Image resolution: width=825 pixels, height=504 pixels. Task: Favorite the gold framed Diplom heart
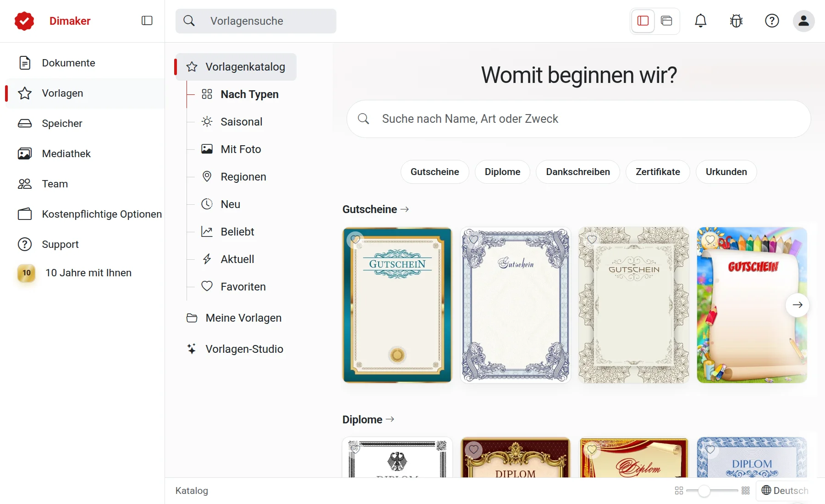[473, 449]
